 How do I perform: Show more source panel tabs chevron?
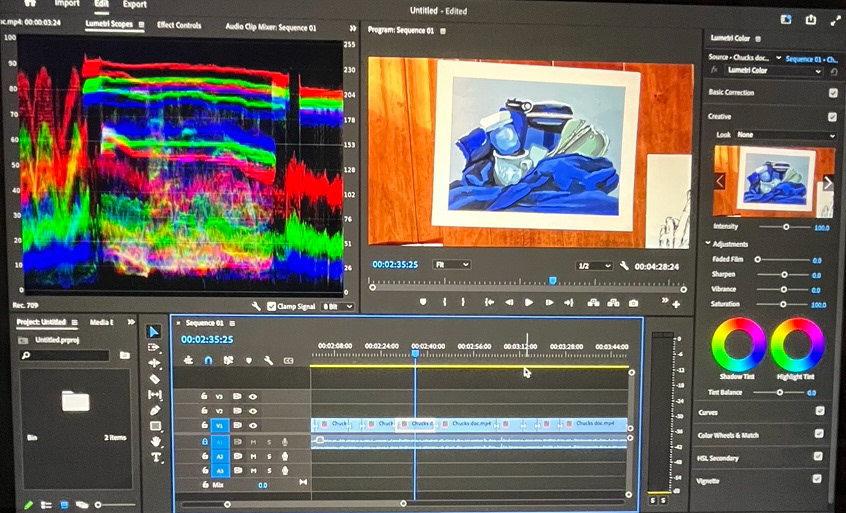353,28
